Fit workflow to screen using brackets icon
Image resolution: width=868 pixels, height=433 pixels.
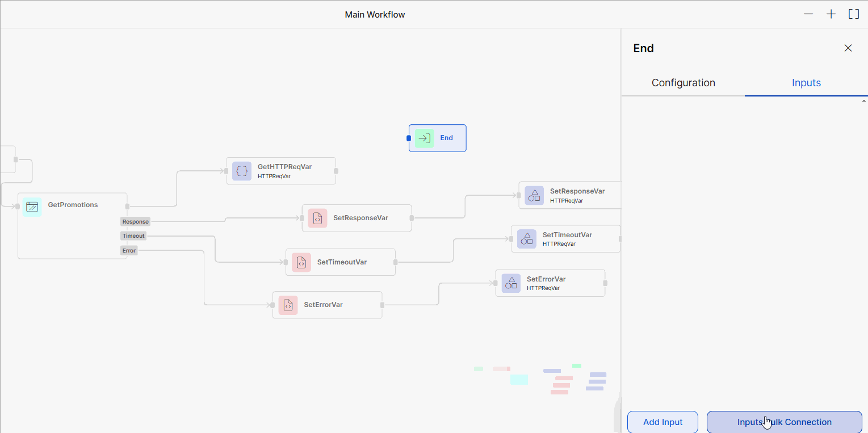pos(853,14)
